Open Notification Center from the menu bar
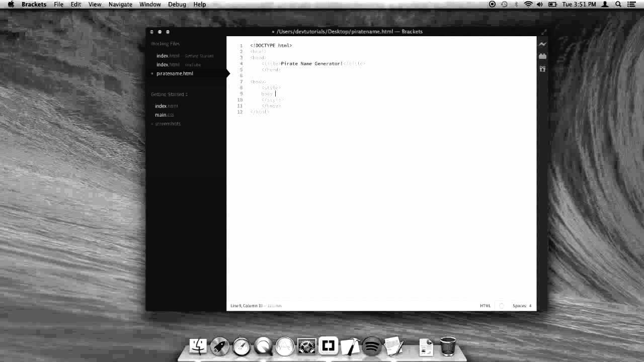Image resolution: width=644 pixels, height=362 pixels. click(x=631, y=4)
